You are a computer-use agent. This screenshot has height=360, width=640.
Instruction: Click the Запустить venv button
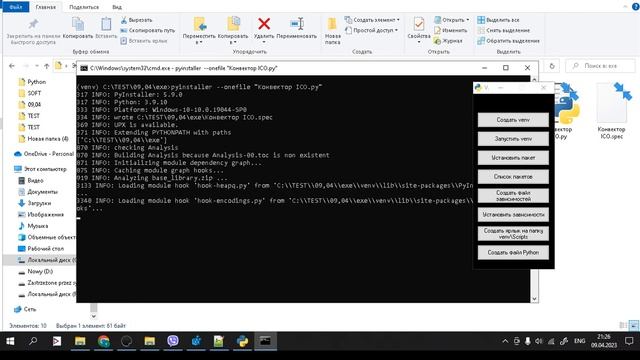click(513, 139)
